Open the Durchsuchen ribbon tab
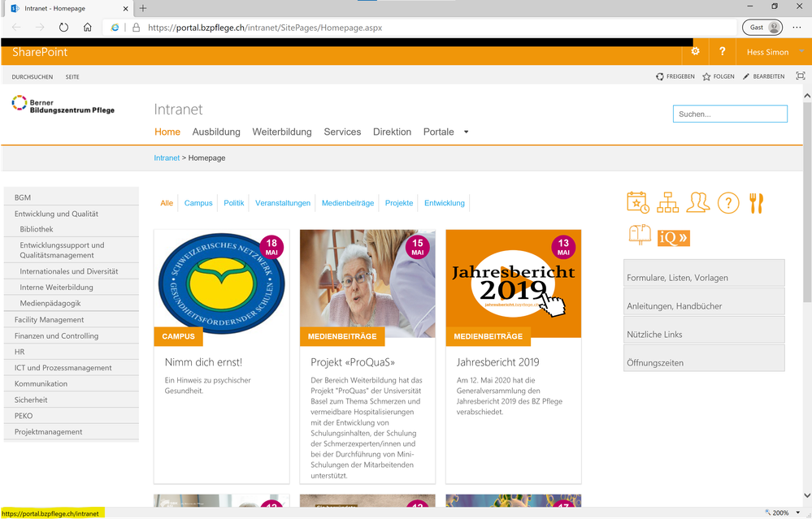The width and height of the screenshot is (812, 519). pyautogui.click(x=33, y=76)
